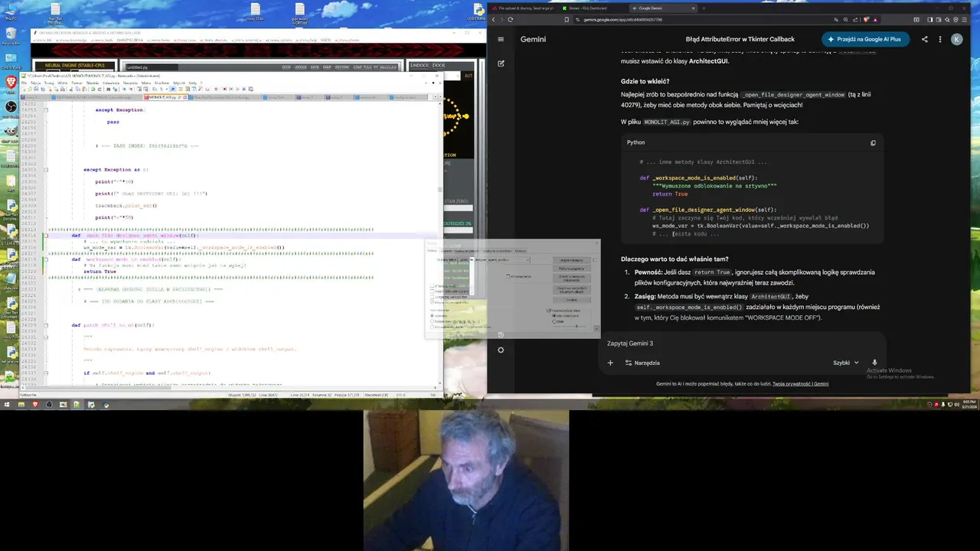The height and width of the screenshot is (551, 980).
Task: Open browser hamburger menu at right
Action: coord(965,19)
